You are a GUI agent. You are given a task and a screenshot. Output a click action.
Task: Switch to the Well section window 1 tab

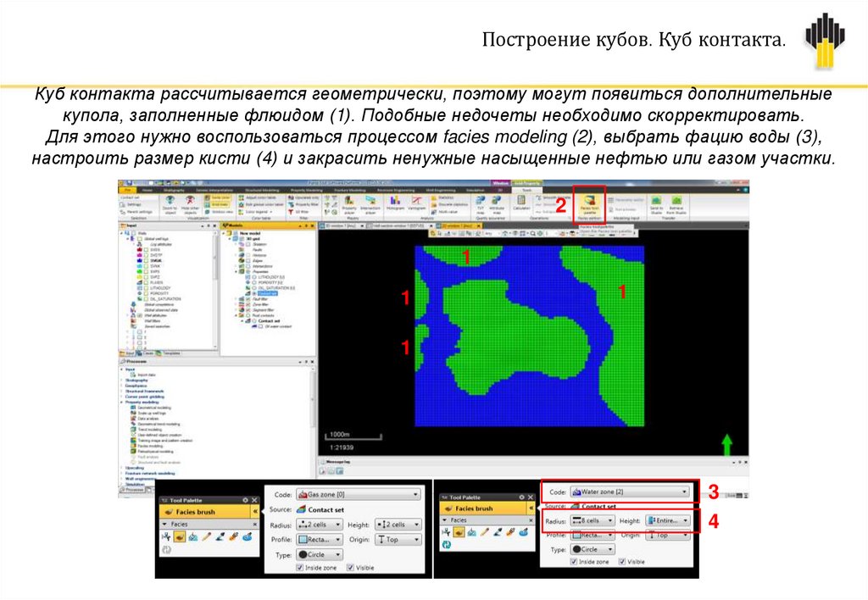[398, 225]
